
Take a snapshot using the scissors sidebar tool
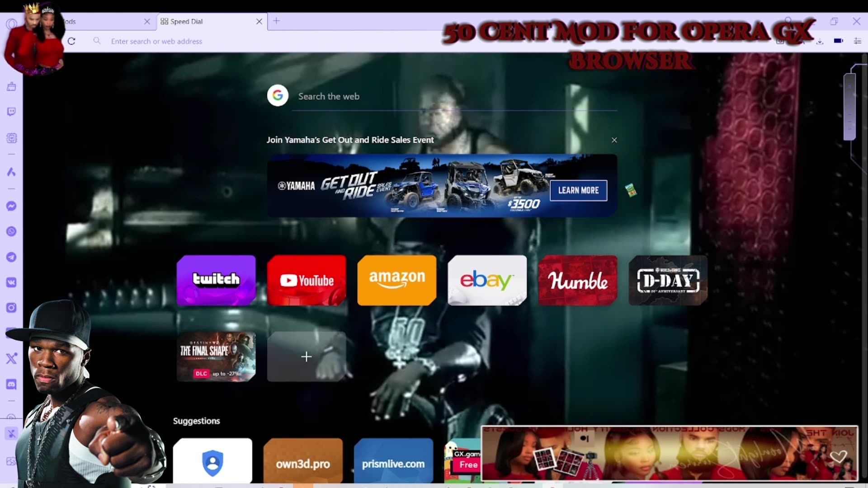[11, 433]
